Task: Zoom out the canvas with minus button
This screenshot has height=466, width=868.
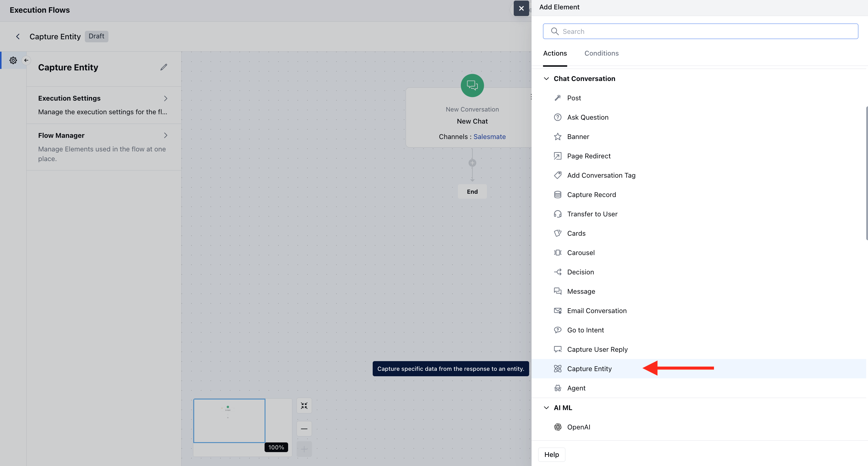Action: pyautogui.click(x=304, y=429)
